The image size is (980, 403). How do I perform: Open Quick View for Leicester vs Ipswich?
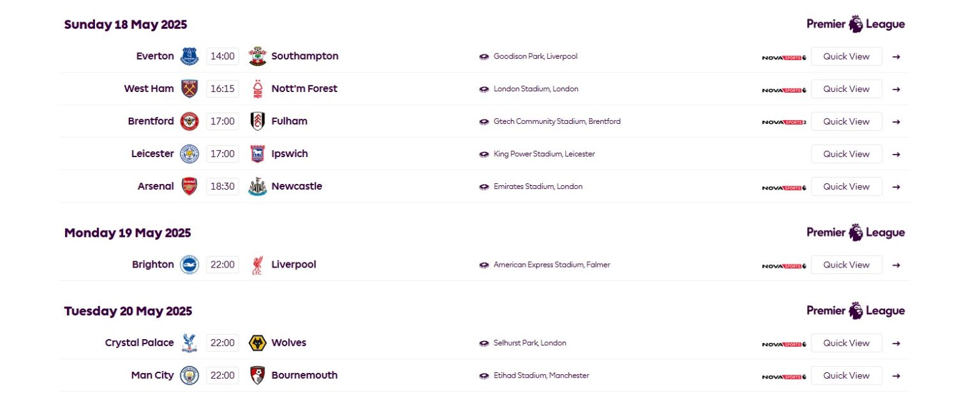click(x=846, y=154)
